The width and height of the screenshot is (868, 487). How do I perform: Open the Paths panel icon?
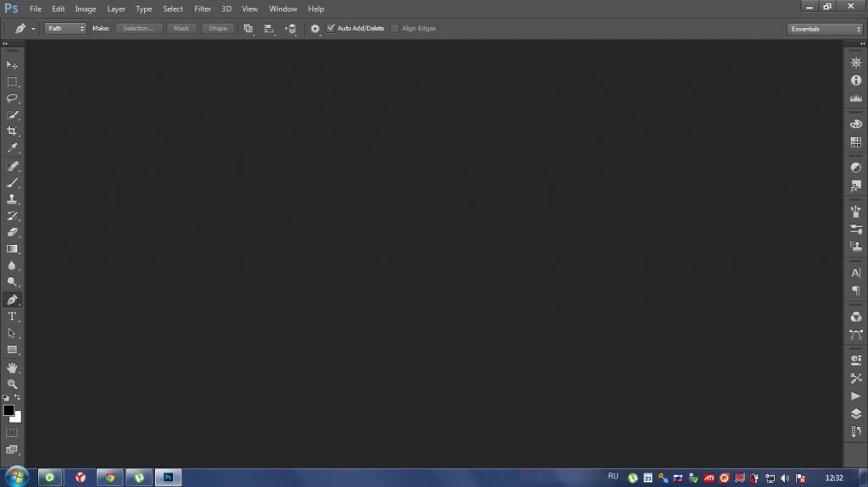click(856, 335)
